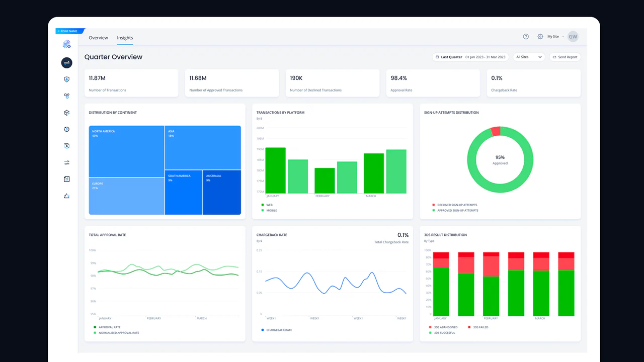Switch to the Insights tab
This screenshot has width=644, height=362.
tap(125, 38)
